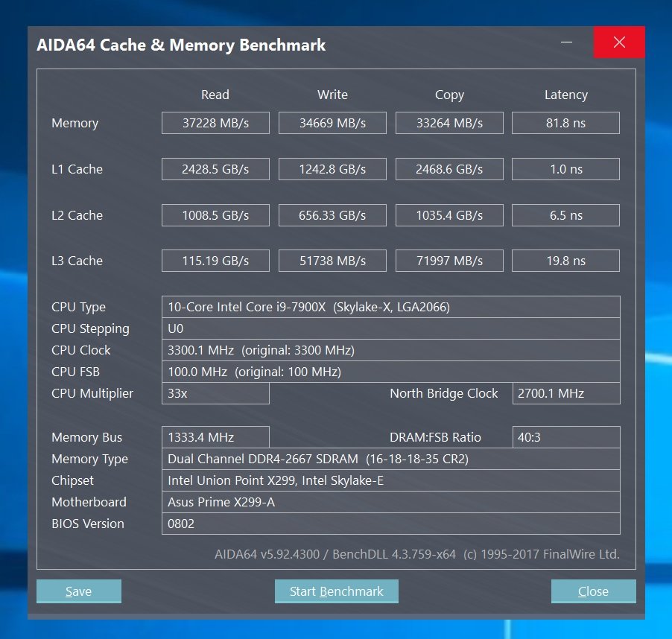
Task: Click the L3 Cache row label
Action: click(77, 261)
